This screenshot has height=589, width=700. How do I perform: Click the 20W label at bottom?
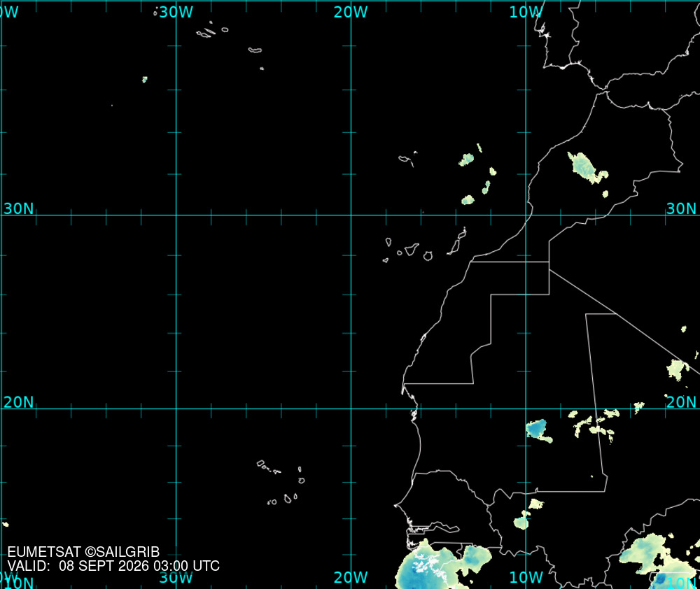351,577
